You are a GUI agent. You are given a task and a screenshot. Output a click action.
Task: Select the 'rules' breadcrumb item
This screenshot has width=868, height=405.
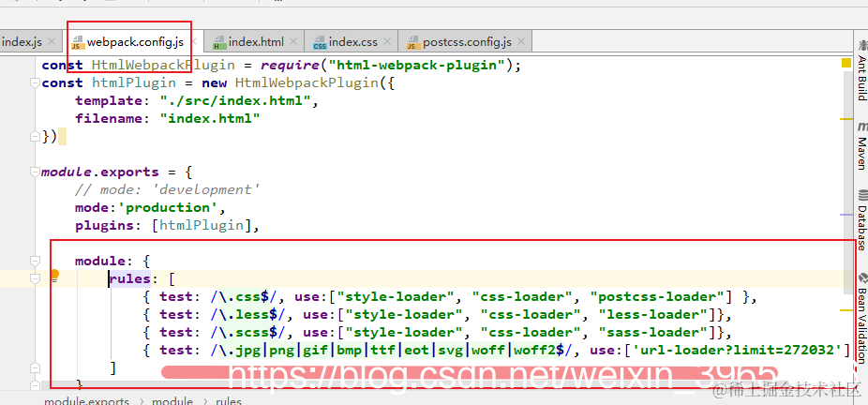click(x=229, y=400)
